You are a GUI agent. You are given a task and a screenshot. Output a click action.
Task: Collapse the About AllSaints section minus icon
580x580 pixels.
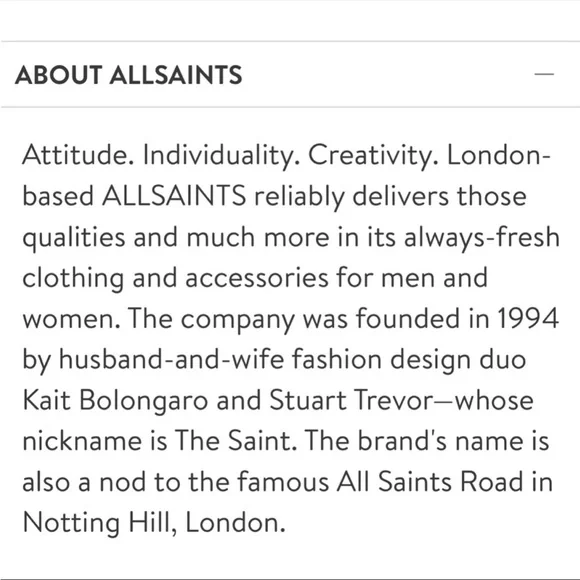point(544,74)
